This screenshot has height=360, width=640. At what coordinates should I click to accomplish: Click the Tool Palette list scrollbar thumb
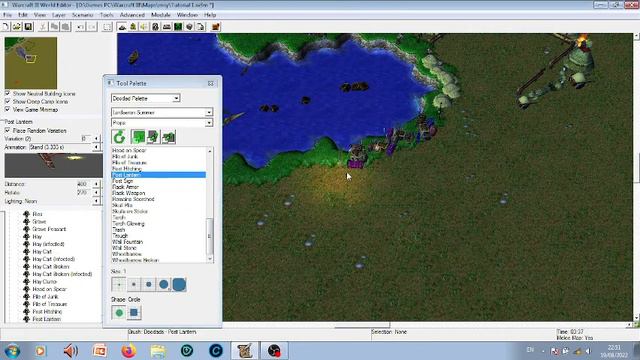210,236
